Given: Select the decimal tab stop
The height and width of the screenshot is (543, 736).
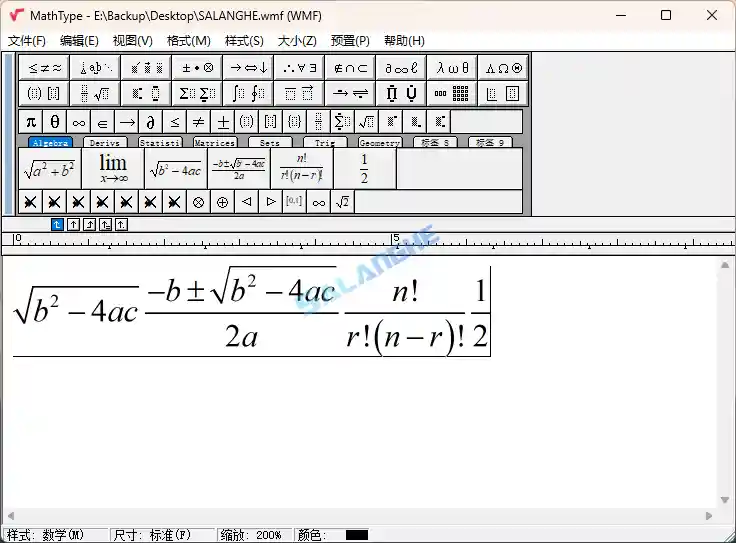Looking at the screenshot, I should pyautogui.click(x=121, y=225).
